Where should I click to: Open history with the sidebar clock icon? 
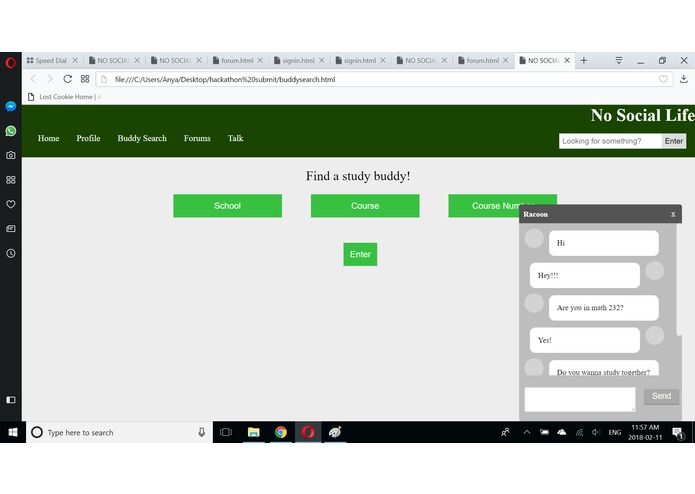(11, 253)
